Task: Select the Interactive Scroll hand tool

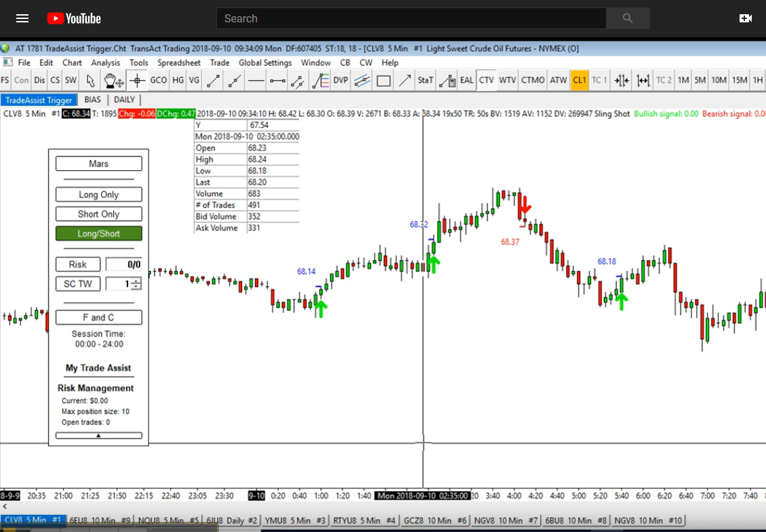Action: 113,81
